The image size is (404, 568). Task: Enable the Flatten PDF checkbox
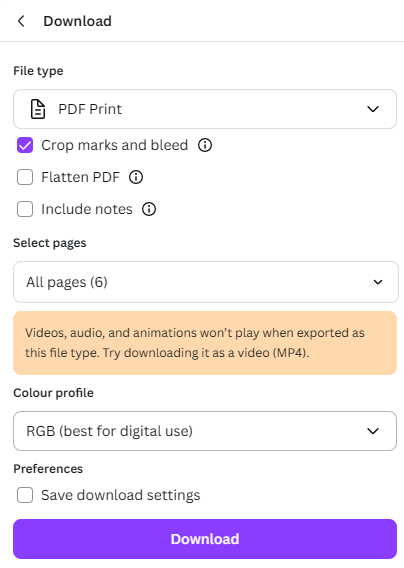(x=25, y=177)
